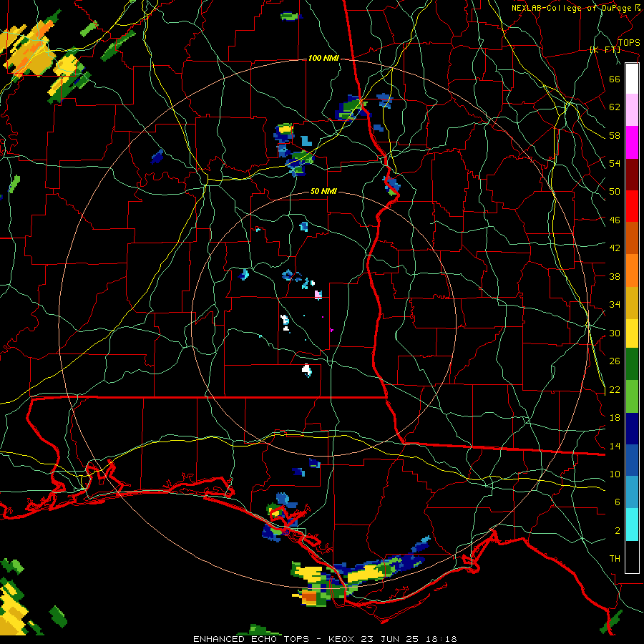644x644 pixels.
Task: Click the '34' legend value
Action: 615,304
